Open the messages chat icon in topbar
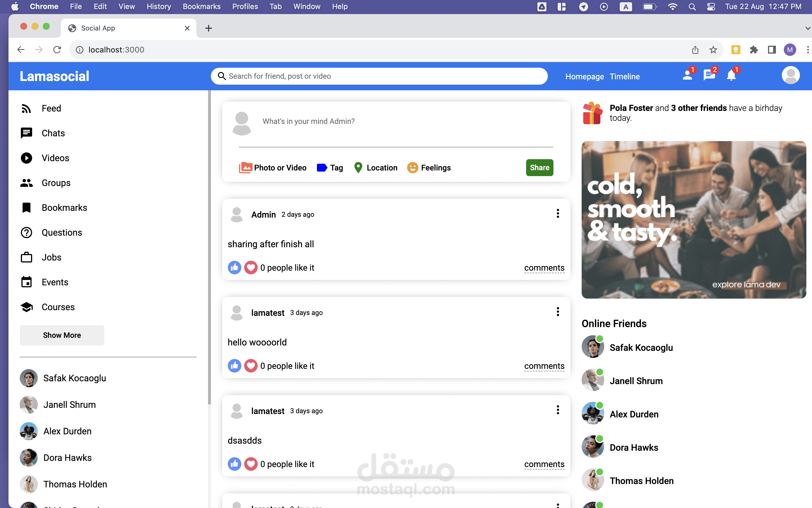 [709, 75]
